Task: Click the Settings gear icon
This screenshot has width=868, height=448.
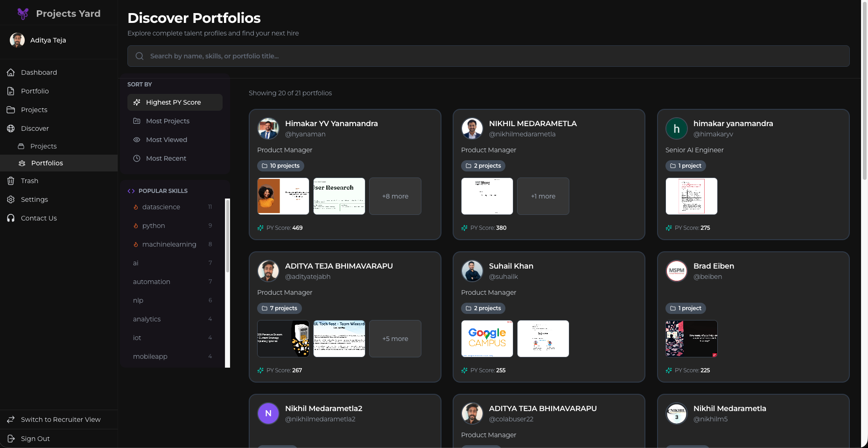Action: 11,199
